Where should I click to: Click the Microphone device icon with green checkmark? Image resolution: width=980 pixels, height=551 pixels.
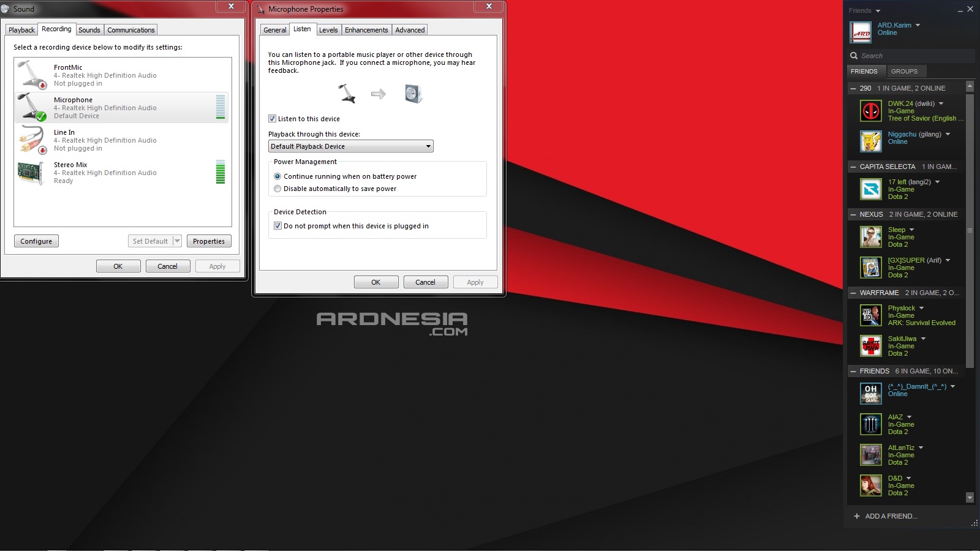click(32, 107)
